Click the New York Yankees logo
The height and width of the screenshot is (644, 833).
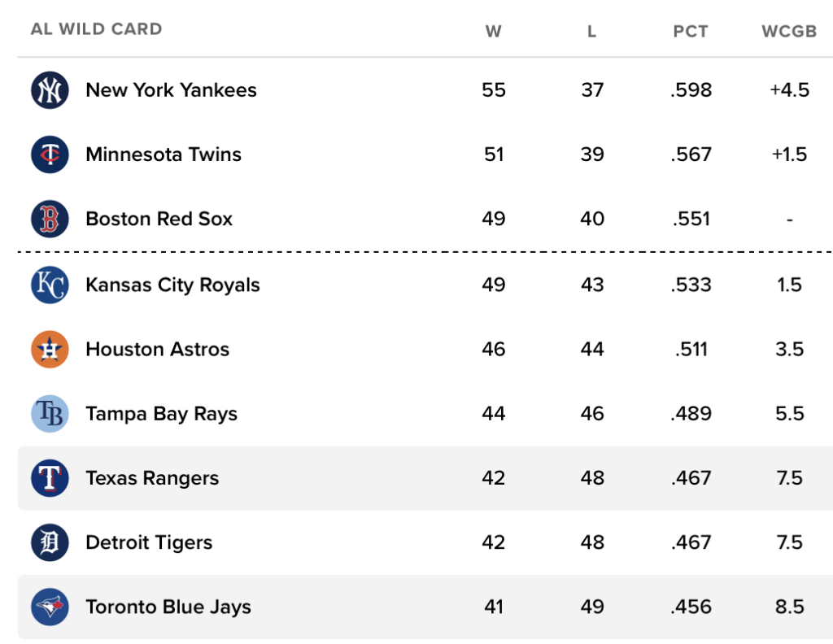[x=50, y=90]
